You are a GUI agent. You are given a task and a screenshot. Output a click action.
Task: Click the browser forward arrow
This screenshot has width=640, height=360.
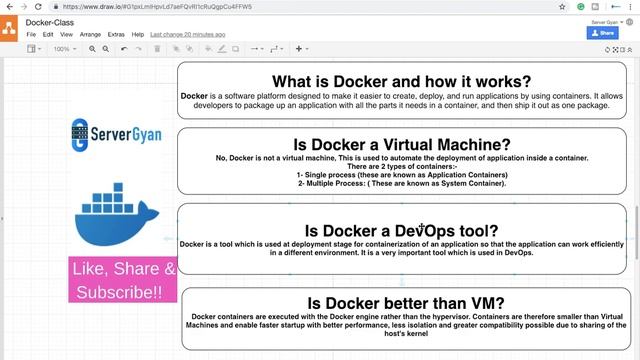pos(24,7)
